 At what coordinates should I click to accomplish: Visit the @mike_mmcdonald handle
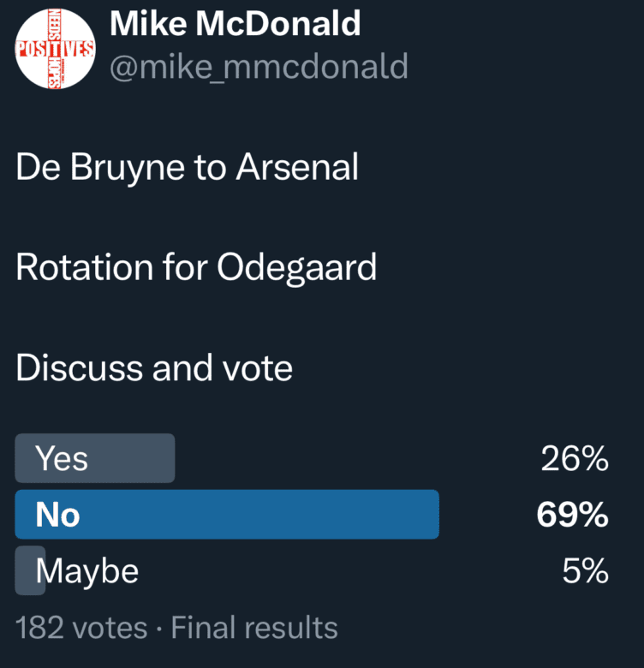[x=259, y=66]
